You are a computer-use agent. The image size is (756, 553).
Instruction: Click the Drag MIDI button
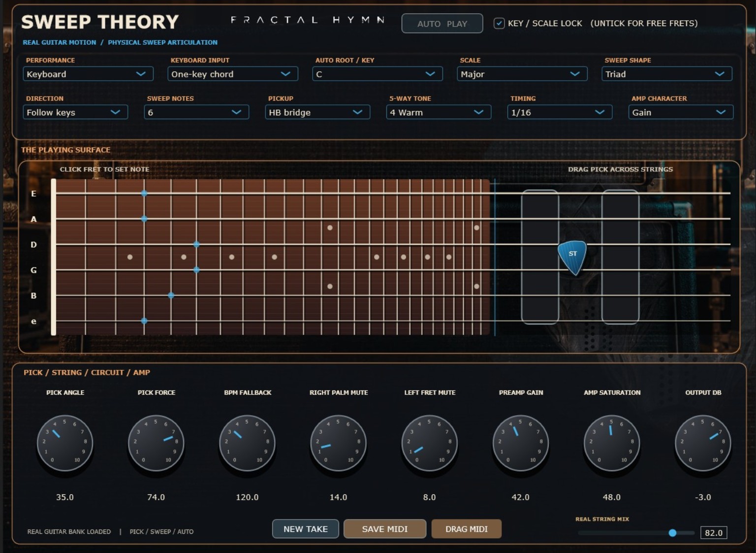click(x=467, y=529)
